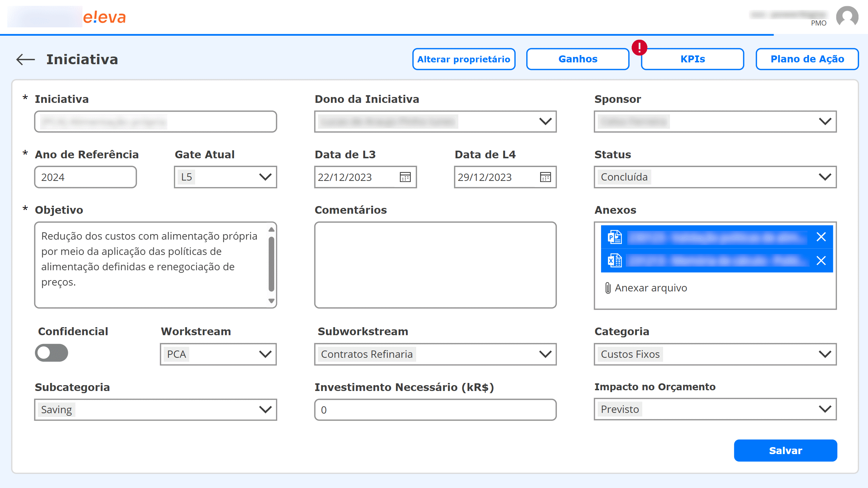The height and width of the screenshot is (488, 868).
Task: Toggle the Confidencial switch
Action: [51, 353]
